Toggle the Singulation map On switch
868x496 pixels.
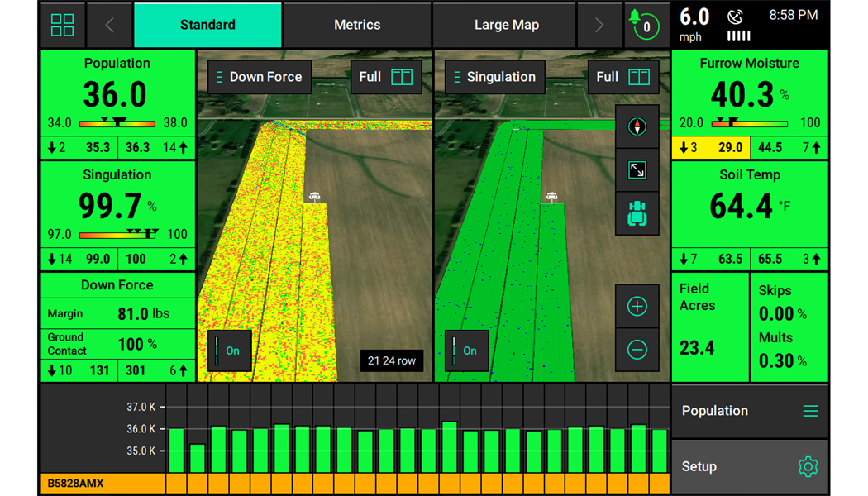(x=466, y=351)
